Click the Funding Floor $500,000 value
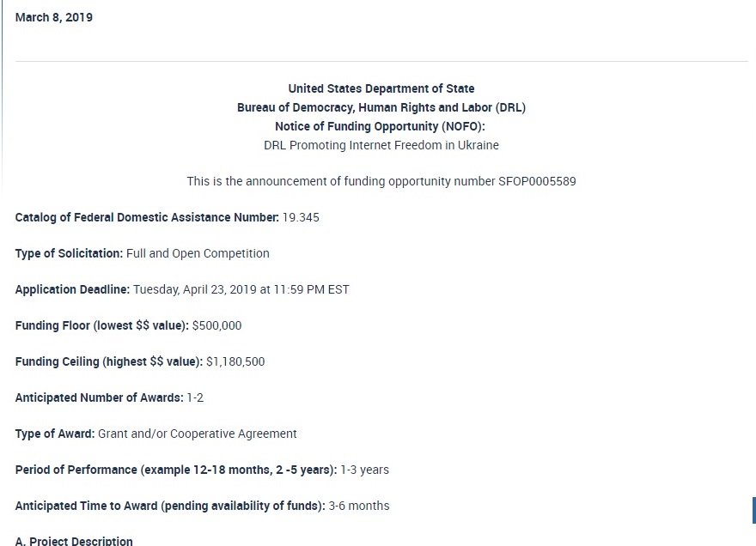The height and width of the screenshot is (546, 756). [x=216, y=325]
